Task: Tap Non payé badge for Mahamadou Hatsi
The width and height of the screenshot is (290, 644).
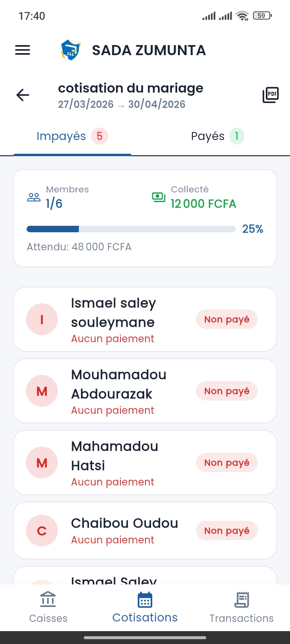Action: point(227,463)
